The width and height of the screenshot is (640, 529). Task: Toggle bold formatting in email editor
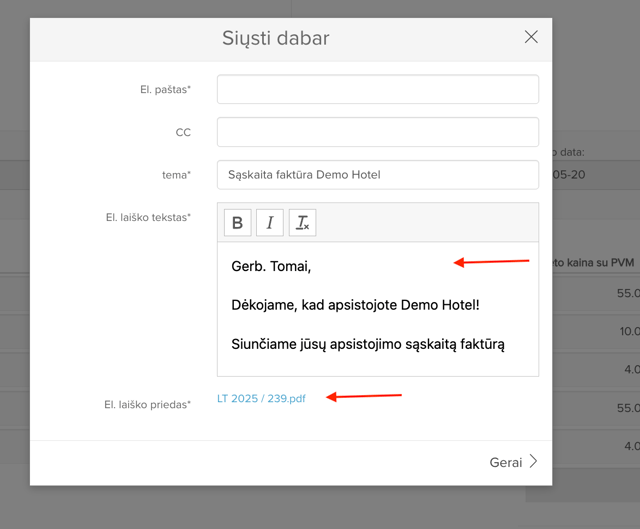pos(238,223)
